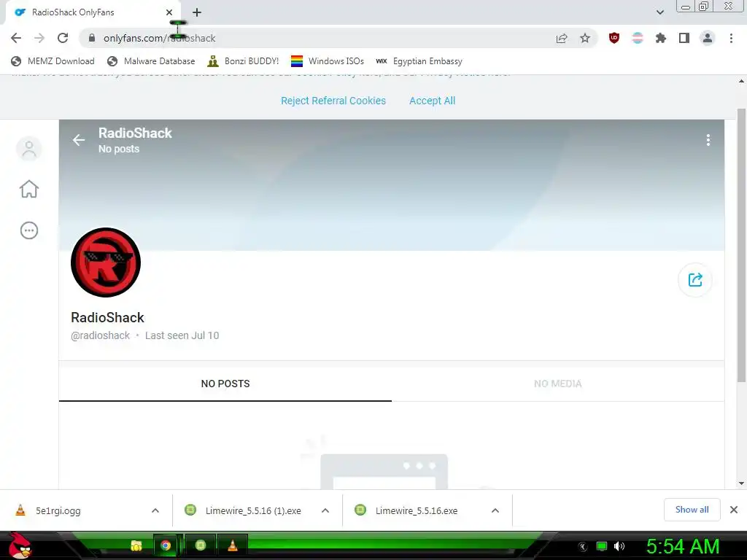Open the tab search dropdown arrow
The height and width of the screenshot is (560, 747).
[660, 12]
